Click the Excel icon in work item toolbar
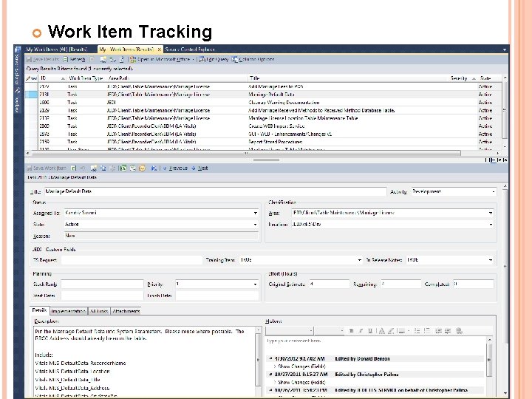The image size is (532, 399). [x=123, y=168]
